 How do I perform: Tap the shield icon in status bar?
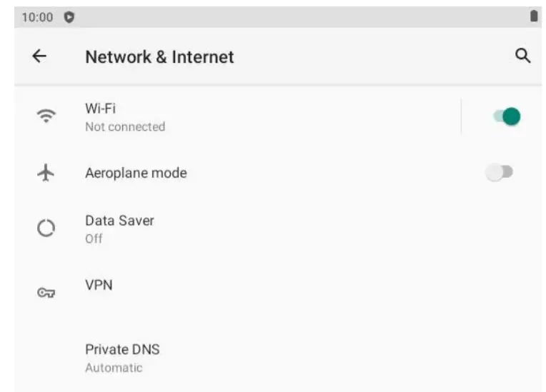(69, 17)
